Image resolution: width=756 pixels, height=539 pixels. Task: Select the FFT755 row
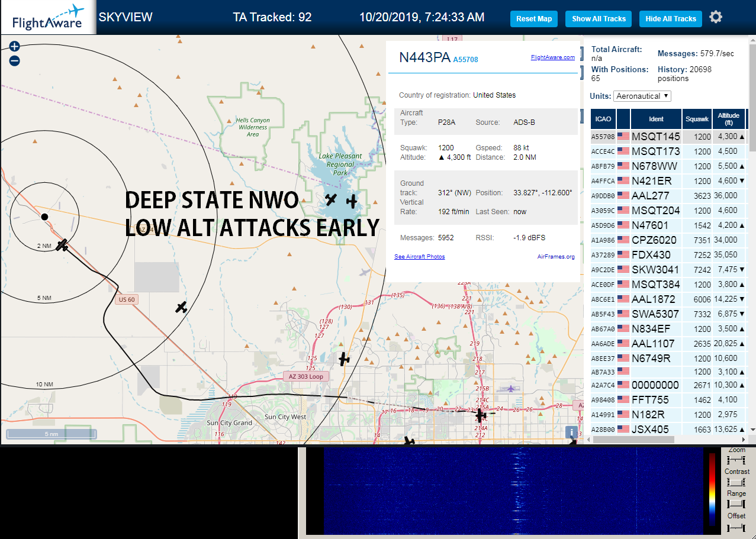[668, 399]
